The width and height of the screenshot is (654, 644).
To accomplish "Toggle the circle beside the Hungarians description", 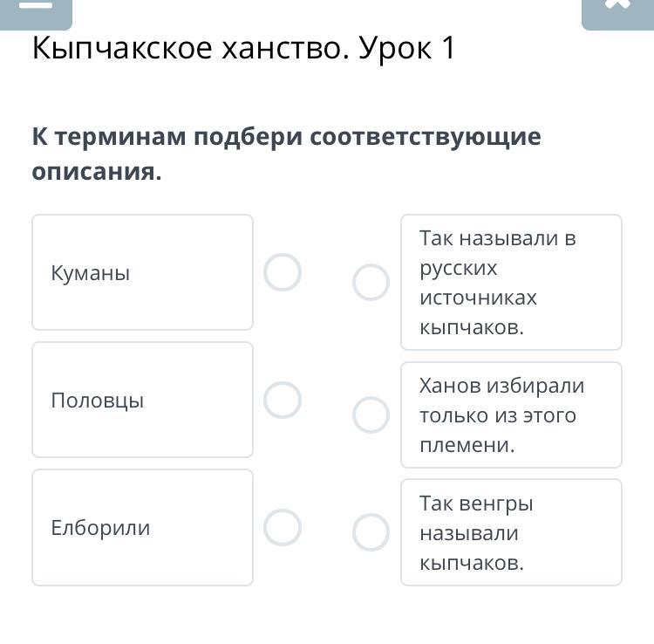I will click(x=371, y=532).
